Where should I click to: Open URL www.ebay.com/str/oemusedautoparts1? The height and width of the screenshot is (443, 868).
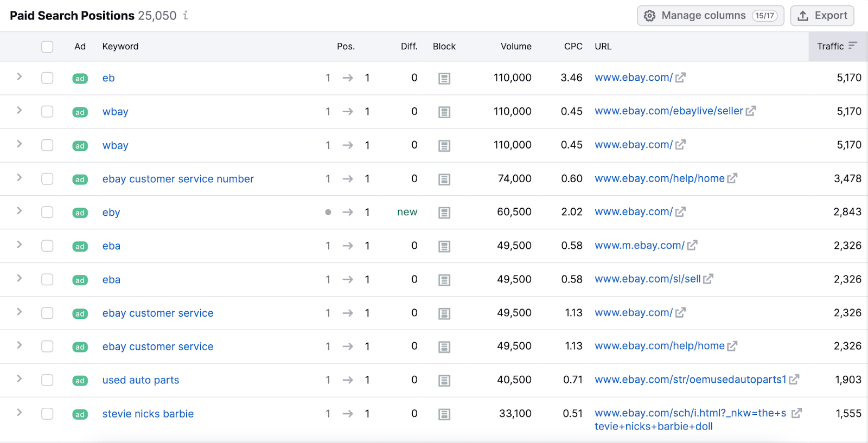pos(691,380)
